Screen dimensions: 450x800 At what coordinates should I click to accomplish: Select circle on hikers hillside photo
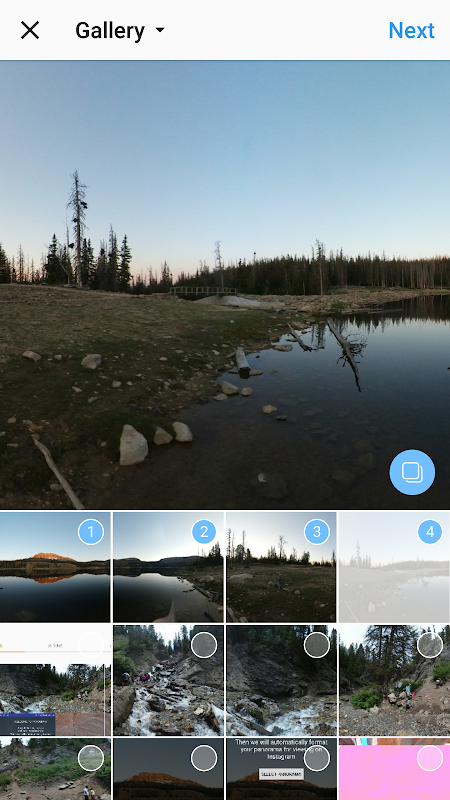(430, 645)
